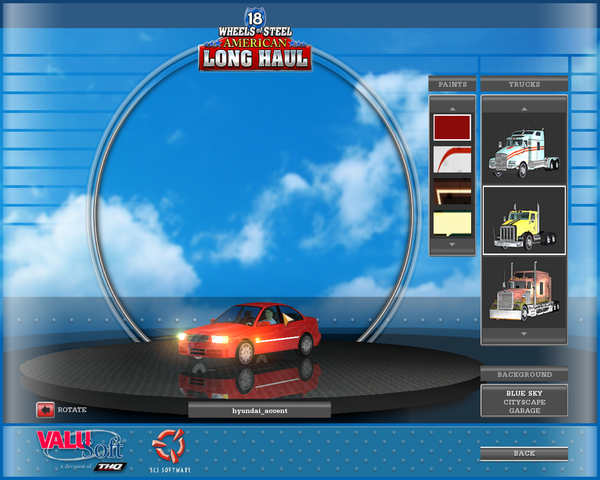Select the Garage background option
Viewport: 600px width, 480px height.
[x=524, y=410]
